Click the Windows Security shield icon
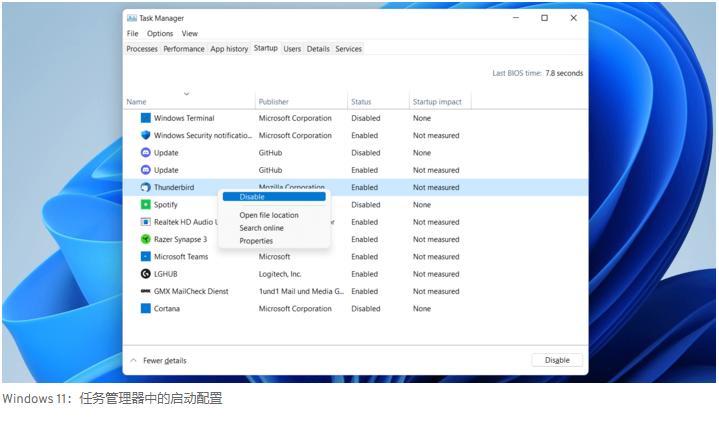719x423 pixels. click(x=145, y=135)
